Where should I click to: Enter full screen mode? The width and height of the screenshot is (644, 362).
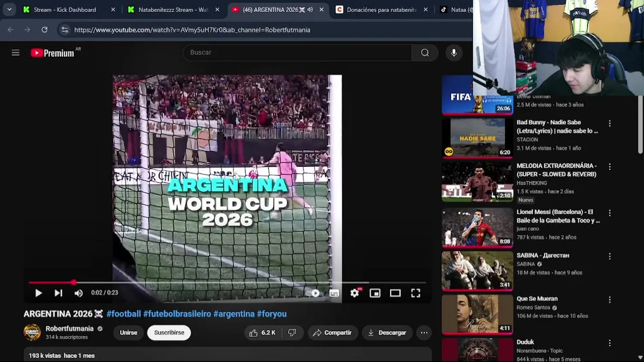pyautogui.click(x=416, y=293)
